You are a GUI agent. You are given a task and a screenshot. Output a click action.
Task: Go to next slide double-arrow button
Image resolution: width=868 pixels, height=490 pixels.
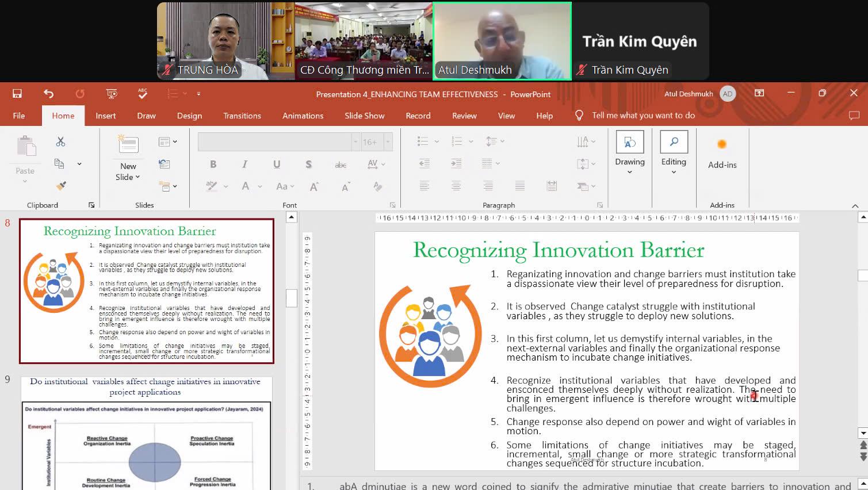coord(863,457)
